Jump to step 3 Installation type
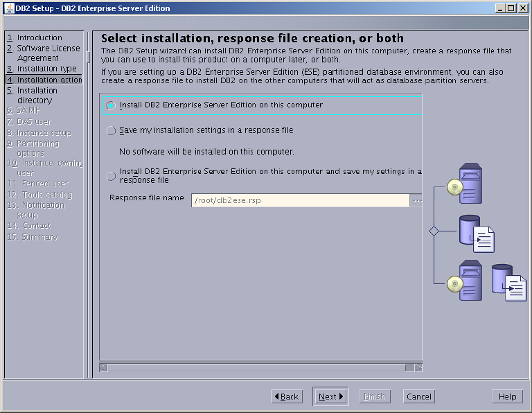The image size is (532, 413). click(x=42, y=69)
